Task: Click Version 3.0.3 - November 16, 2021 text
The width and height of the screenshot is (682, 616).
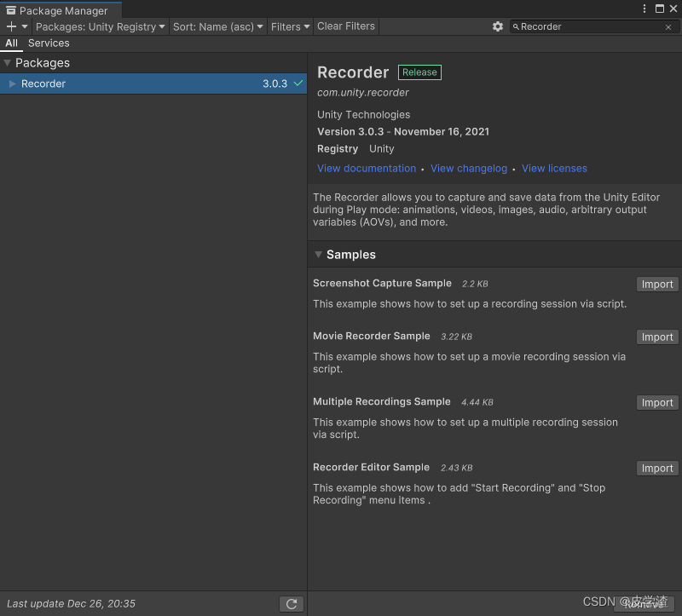Action: 402,132
